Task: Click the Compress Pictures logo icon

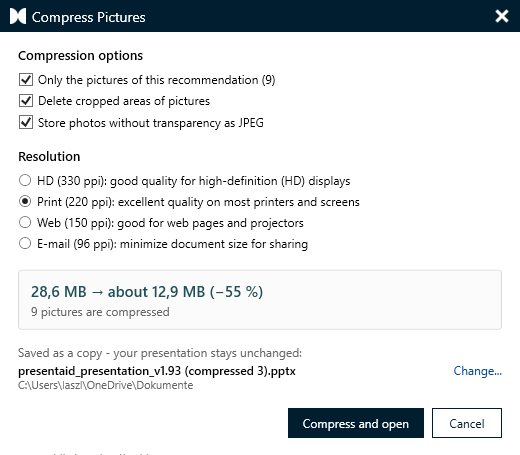Action: (x=18, y=16)
